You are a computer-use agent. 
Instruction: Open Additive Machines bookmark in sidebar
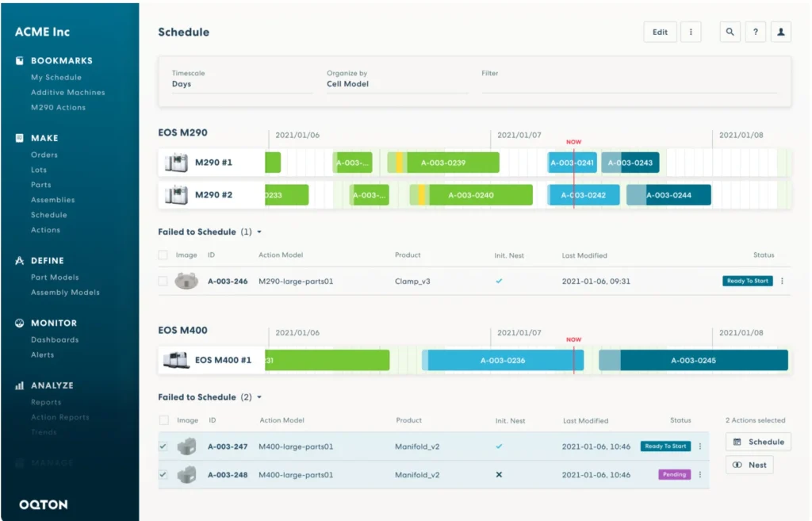[67, 93]
